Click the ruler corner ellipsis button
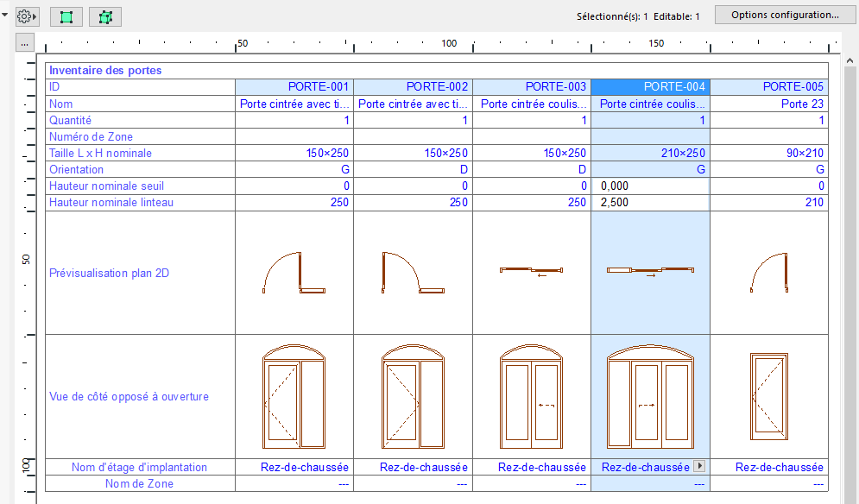The height and width of the screenshot is (504, 859). coord(24,43)
